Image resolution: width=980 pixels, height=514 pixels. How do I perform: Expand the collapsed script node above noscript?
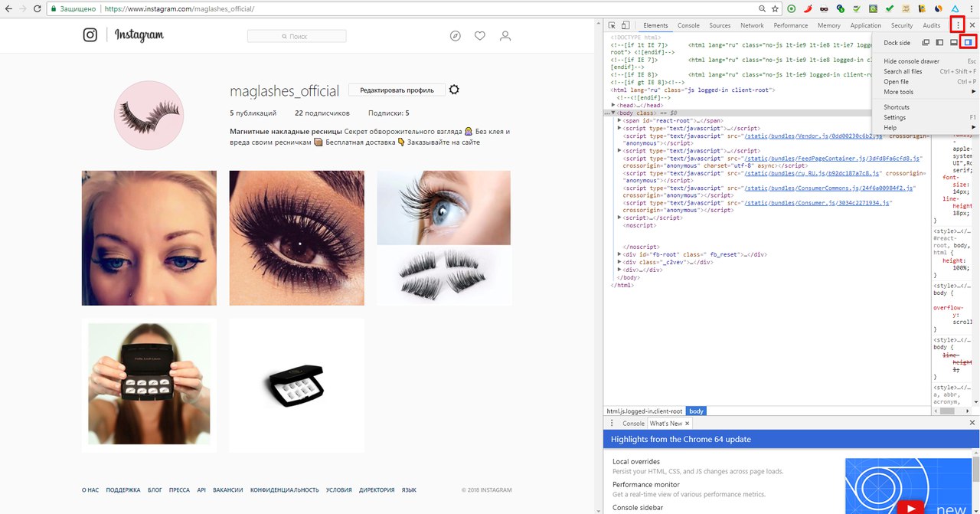[x=620, y=218]
